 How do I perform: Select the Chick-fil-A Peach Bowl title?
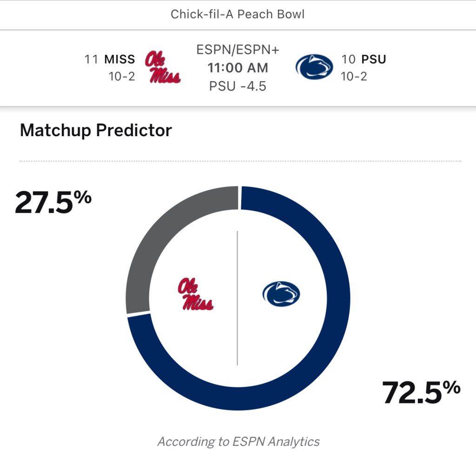(238, 14)
